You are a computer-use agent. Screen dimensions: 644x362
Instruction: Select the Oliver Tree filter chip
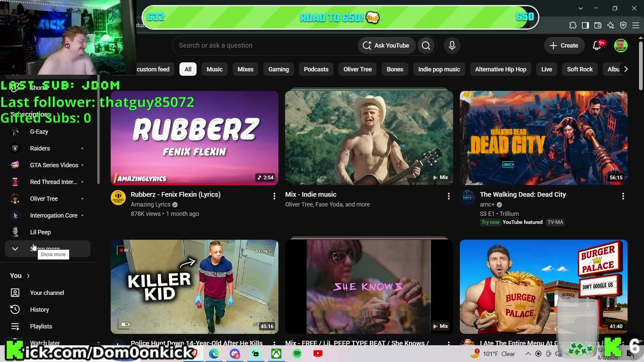(358, 69)
